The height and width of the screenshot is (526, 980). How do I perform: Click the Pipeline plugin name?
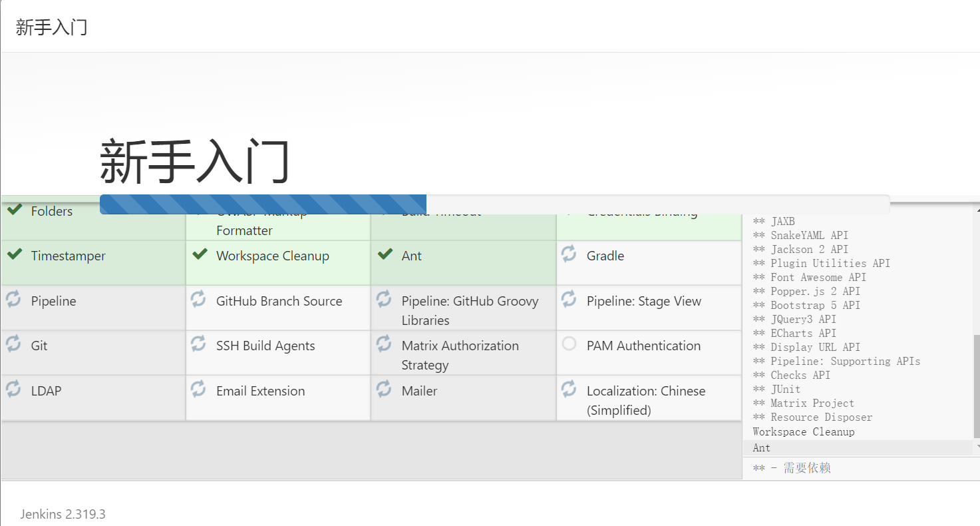(x=53, y=301)
